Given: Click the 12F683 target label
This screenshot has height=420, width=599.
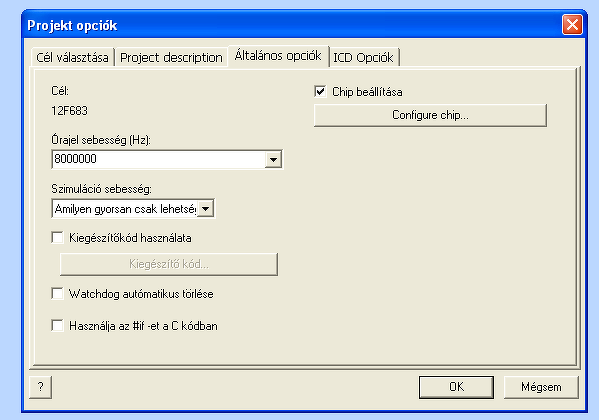Looking at the screenshot, I should [69, 110].
